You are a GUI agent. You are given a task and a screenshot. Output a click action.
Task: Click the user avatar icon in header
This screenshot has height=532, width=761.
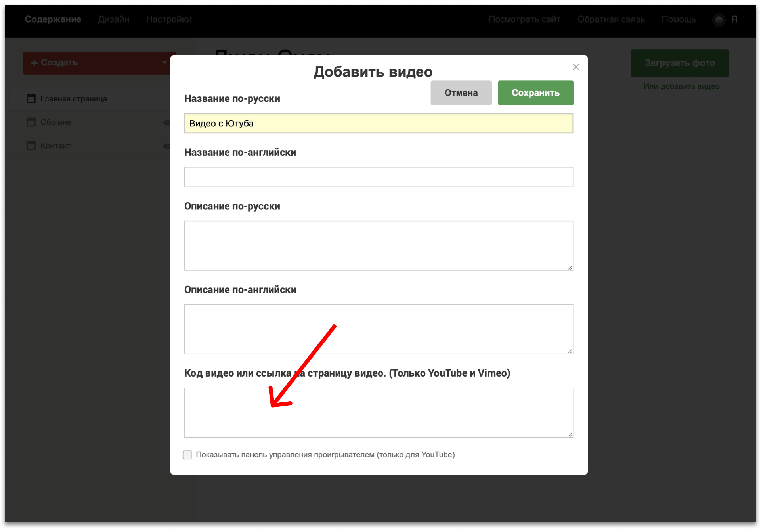719,19
